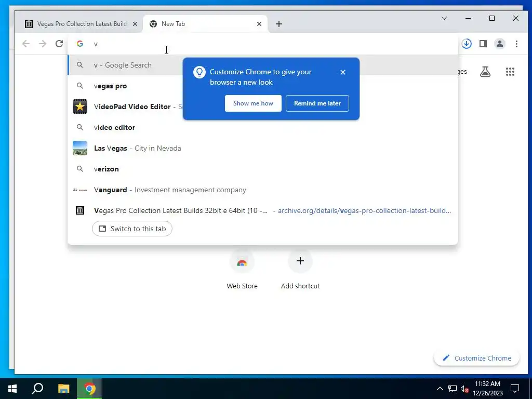Toggle the side panel icon
Viewport: 532px width, 399px height.
click(483, 44)
